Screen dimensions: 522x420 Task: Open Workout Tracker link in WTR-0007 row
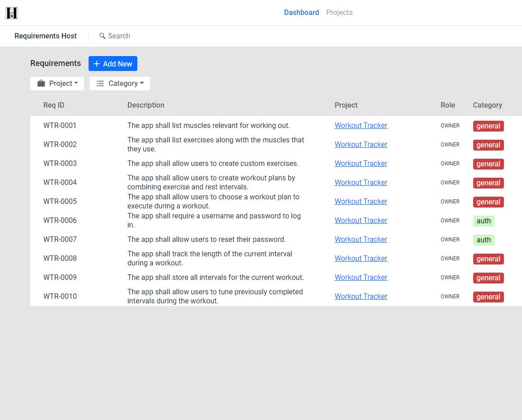coord(361,239)
